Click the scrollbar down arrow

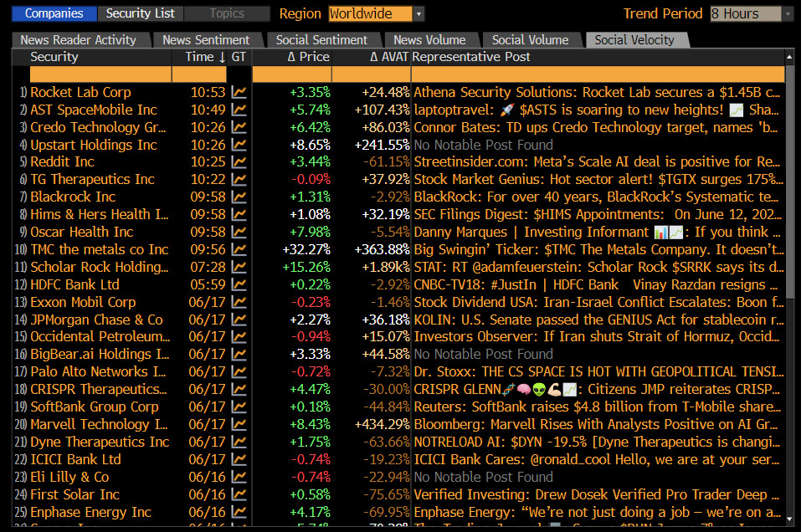point(790,519)
